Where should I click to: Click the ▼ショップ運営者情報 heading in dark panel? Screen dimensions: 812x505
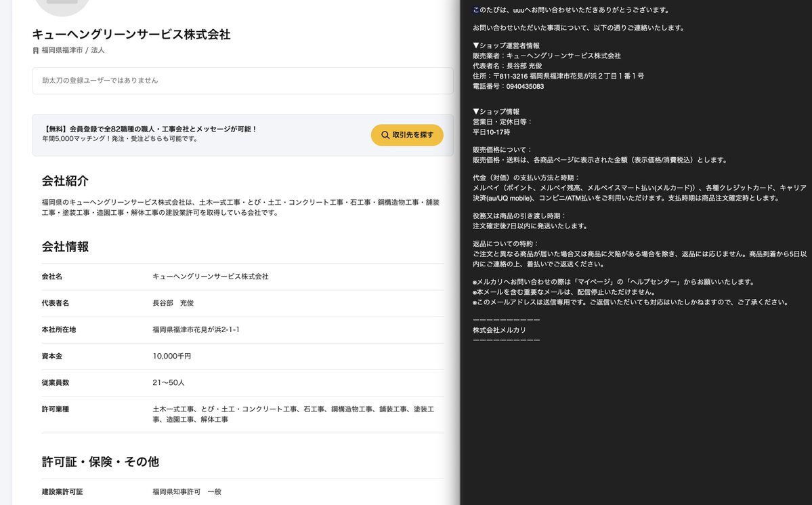tap(506, 45)
